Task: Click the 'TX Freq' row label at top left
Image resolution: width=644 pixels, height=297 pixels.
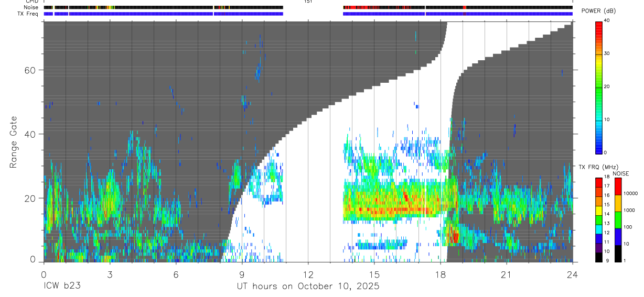Action: coord(28,14)
